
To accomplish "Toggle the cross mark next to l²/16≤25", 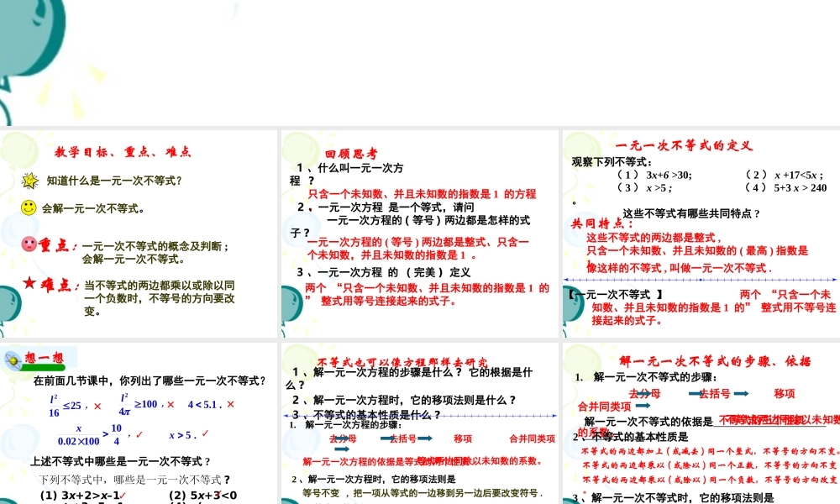I will [98, 405].
